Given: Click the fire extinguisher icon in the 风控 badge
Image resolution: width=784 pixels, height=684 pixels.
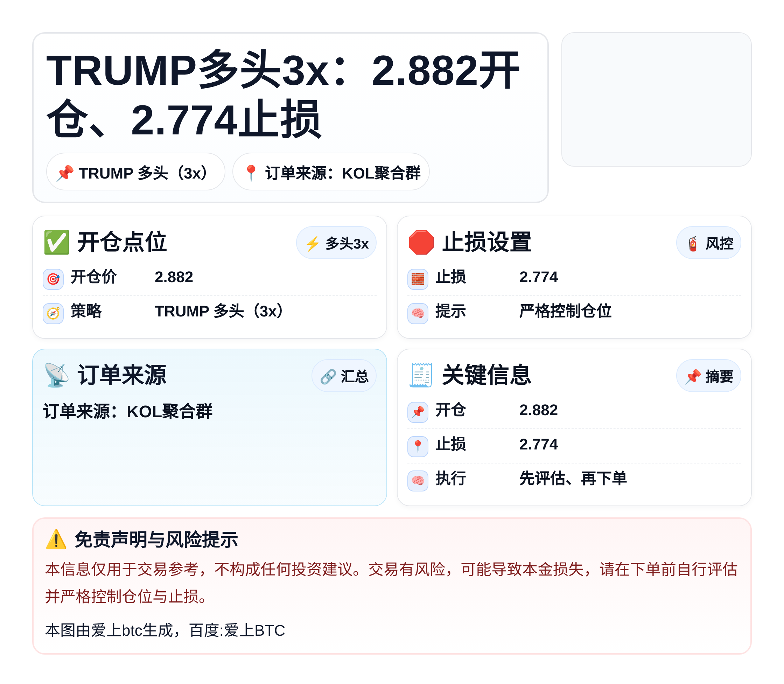Looking at the screenshot, I should (x=693, y=244).
